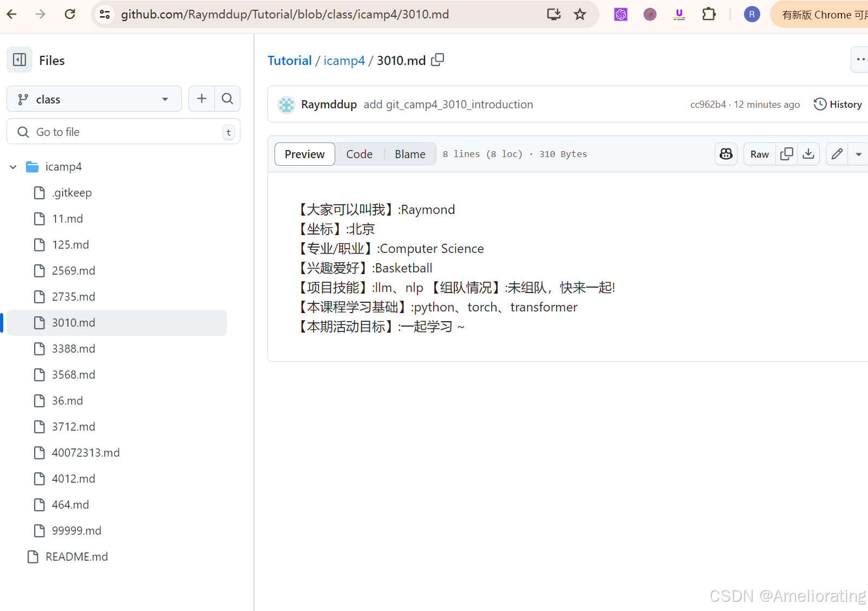
Task: Edit 3010.md with the pencil icon
Action: coord(836,154)
